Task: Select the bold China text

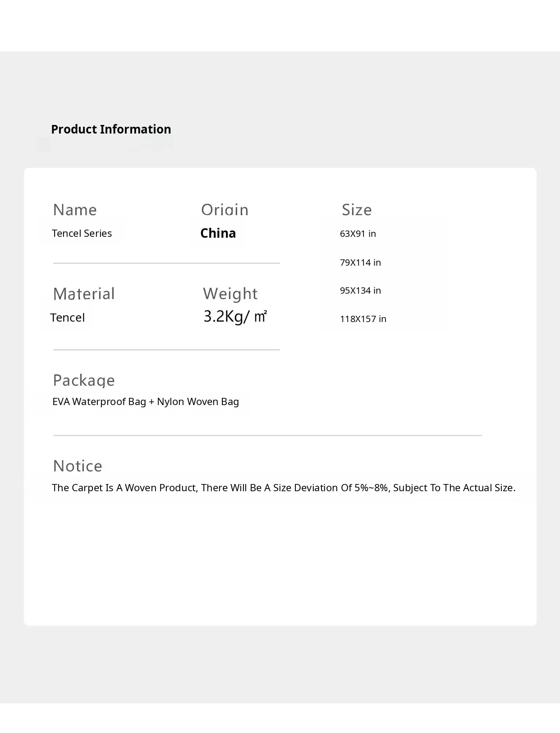Action: (x=218, y=233)
